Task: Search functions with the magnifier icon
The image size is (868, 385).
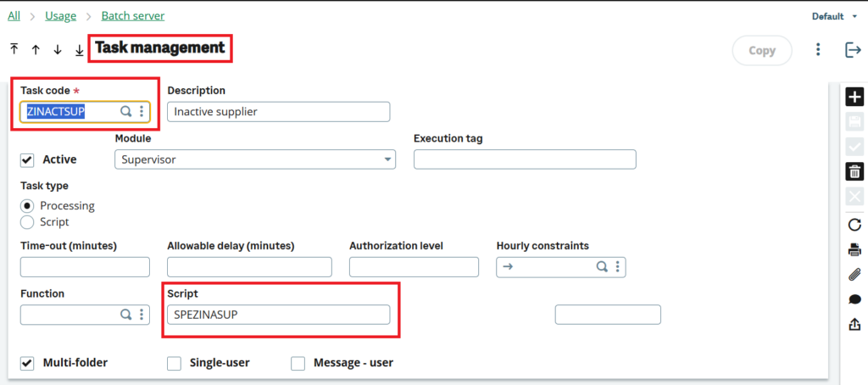Action: tap(126, 315)
